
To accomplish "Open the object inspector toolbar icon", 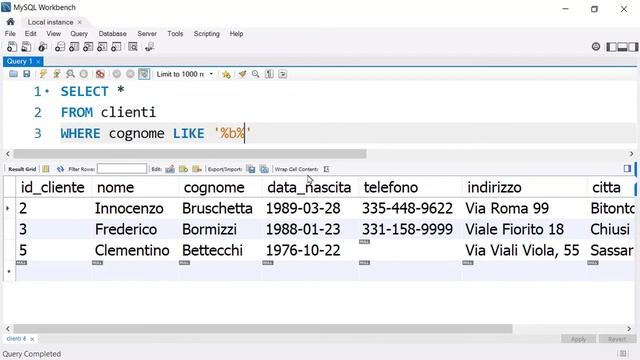I will coord(42,47).
